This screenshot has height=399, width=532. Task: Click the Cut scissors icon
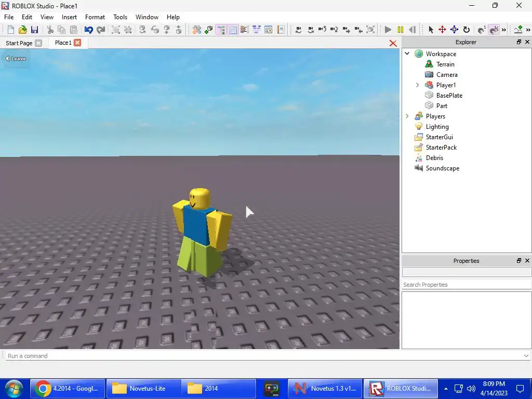click(x=50, y=30)
